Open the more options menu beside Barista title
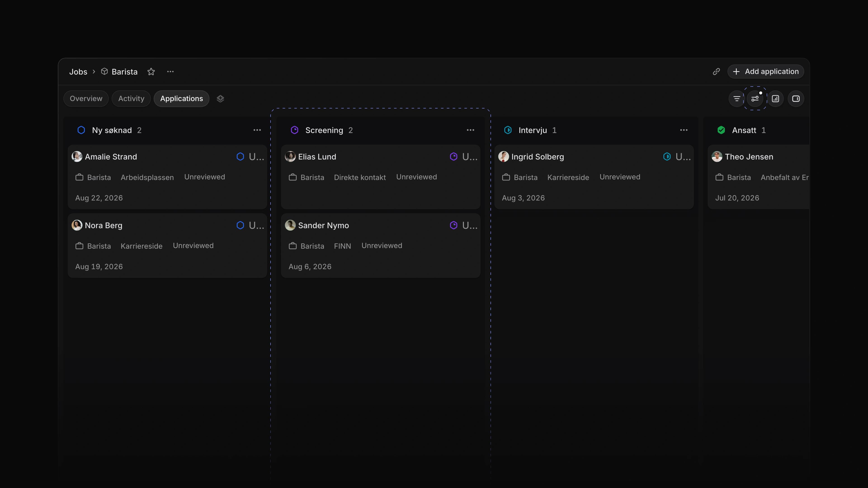868x488 pixels. click(x=170, y=71)
